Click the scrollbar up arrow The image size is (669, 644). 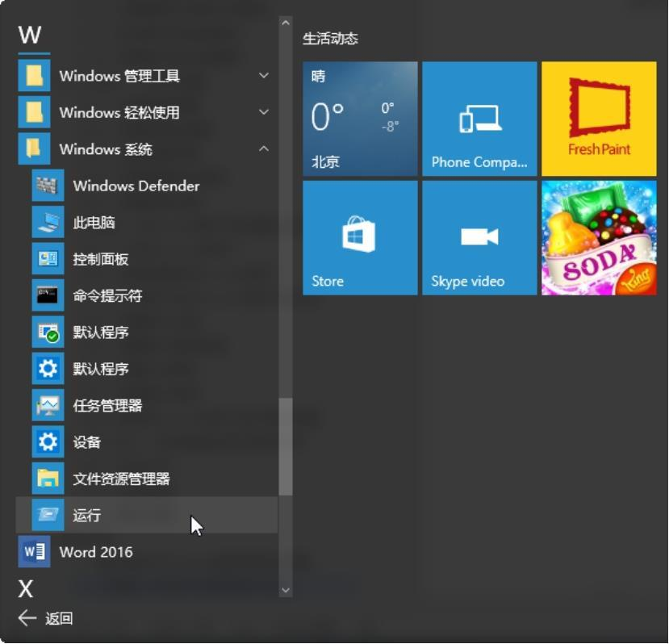coord(286,23)
